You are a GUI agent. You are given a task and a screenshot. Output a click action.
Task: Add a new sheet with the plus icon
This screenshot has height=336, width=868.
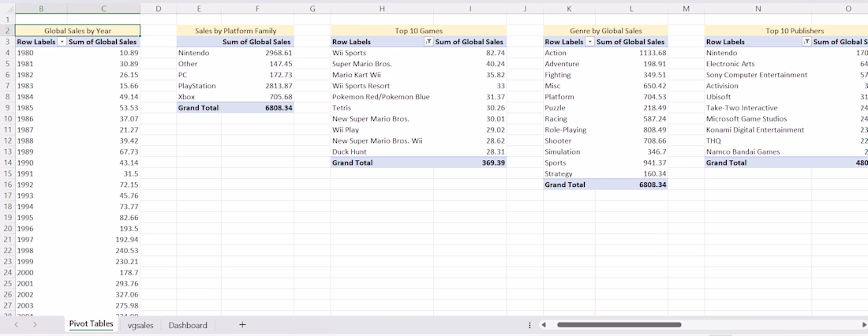click(x=242, y=325)
